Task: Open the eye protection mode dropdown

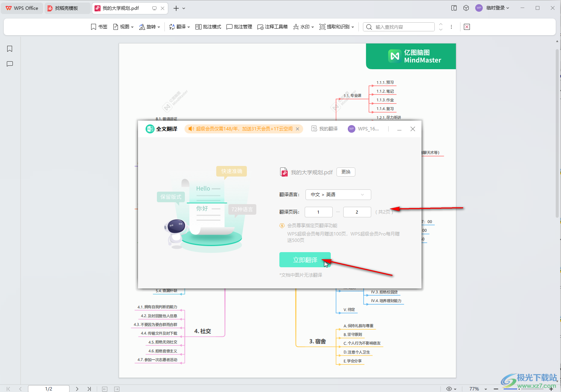Action: pos(451,389)
